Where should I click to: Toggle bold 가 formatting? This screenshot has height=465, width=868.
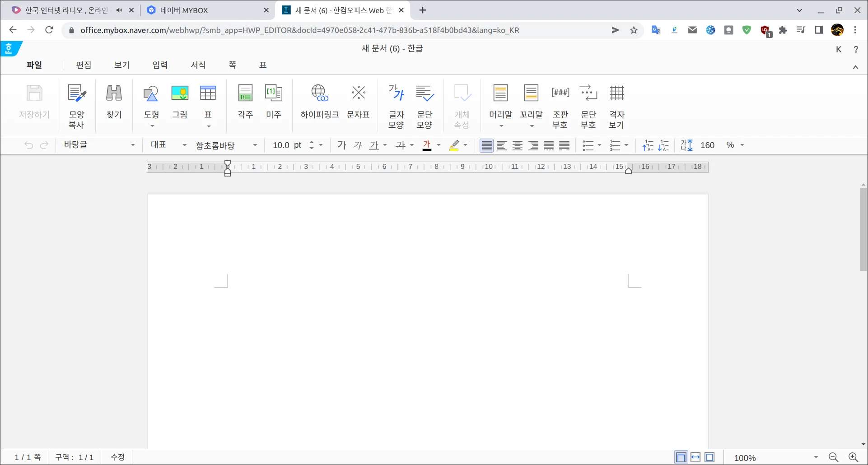(341, 145)
